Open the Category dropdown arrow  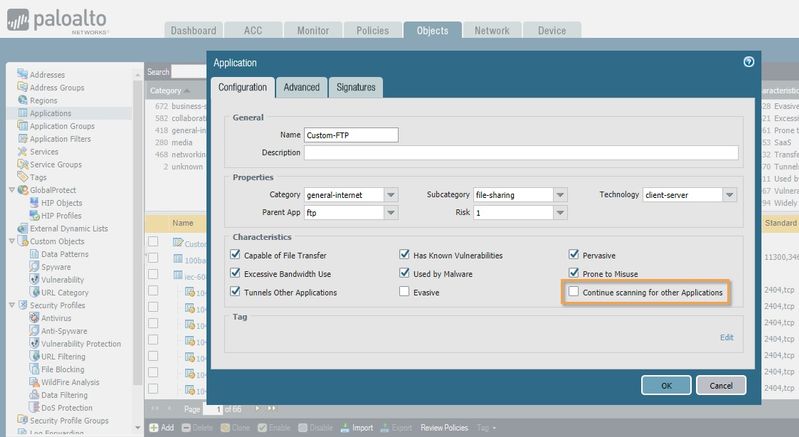coord(391,195)
